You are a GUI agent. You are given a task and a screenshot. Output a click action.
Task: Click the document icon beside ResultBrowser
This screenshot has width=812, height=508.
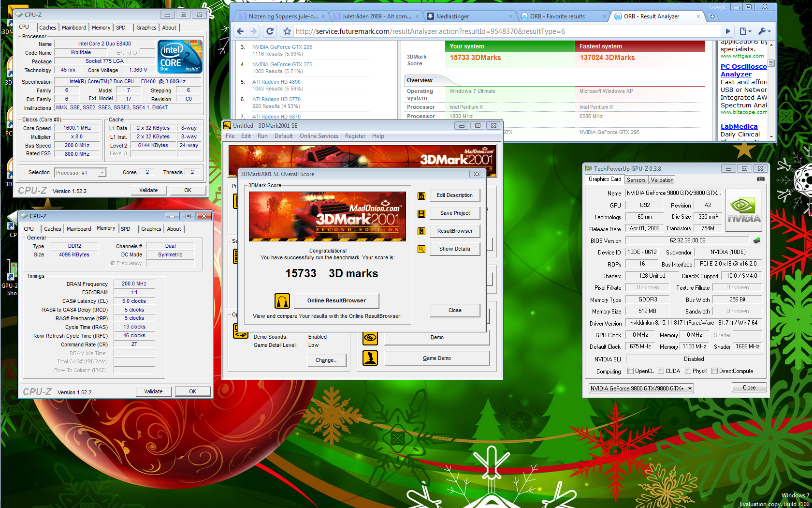point(421,231)
